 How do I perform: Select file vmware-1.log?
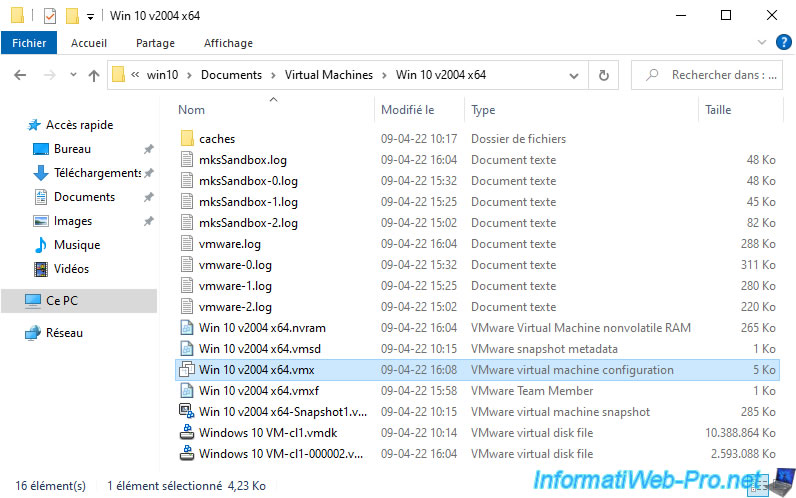point(235,286)
